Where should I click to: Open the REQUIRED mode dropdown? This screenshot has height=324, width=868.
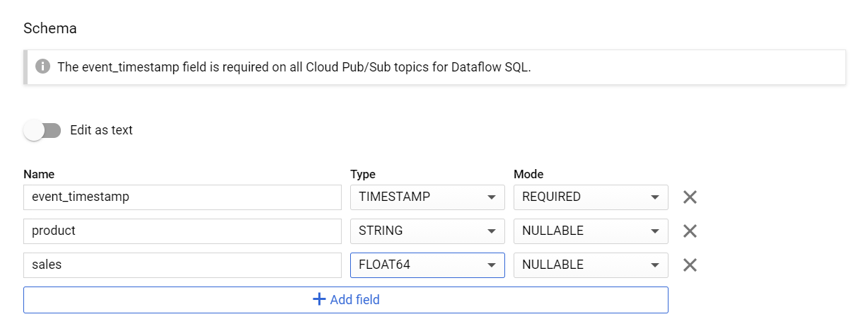591,197
